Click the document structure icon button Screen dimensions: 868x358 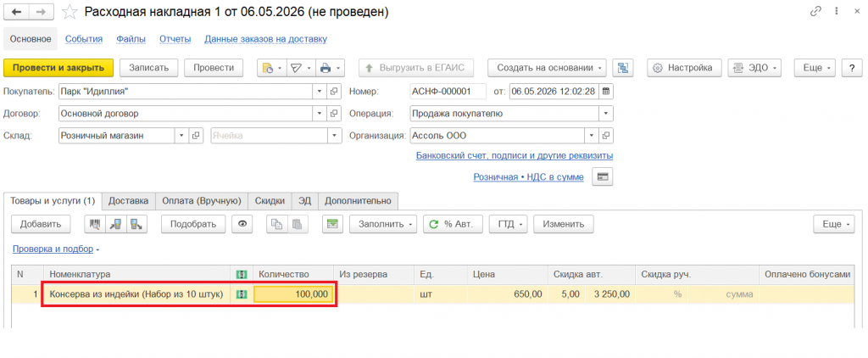pyautogui.click(x=623, y=68)
